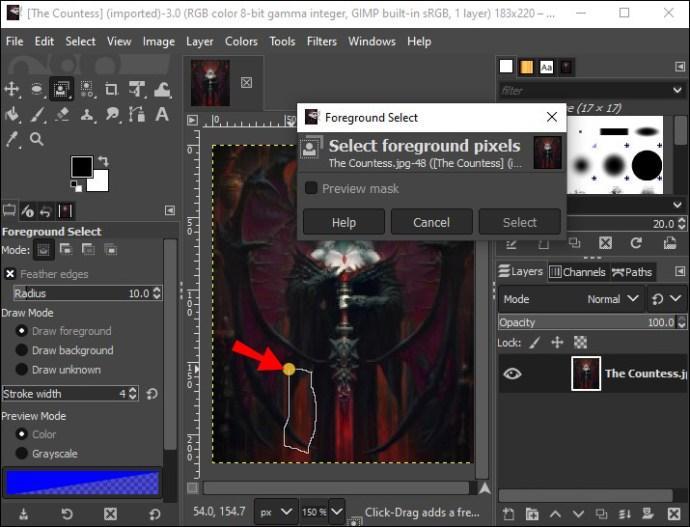The width and height of the screenshot is (690, 527).
Task: Raise the layer with up arrow
Action: coord(555,514)
